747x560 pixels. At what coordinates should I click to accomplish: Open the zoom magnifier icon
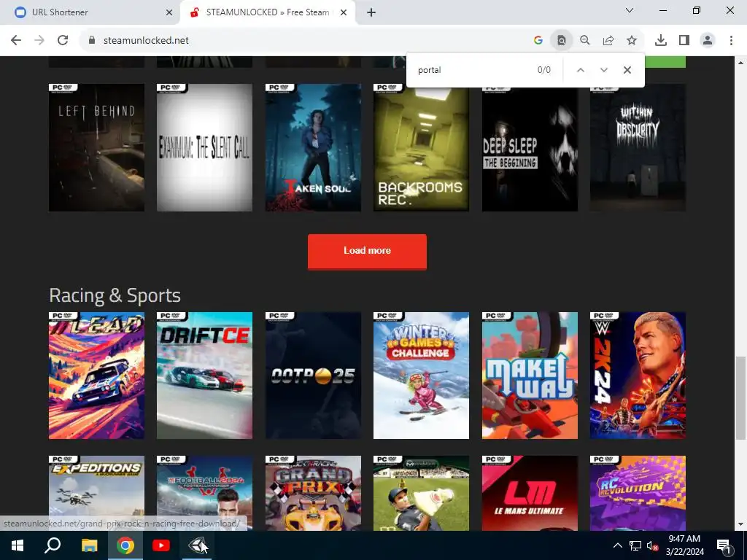[x=585, y=41]
